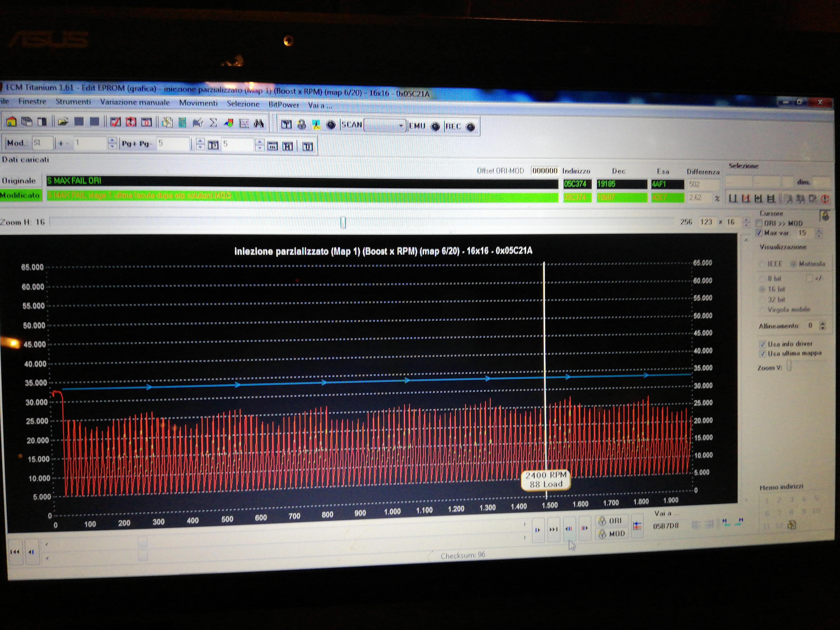This screenshot has height=630, width=840.
Task: Click the Zoom H slider handle
Action: [x=343, y=223]
